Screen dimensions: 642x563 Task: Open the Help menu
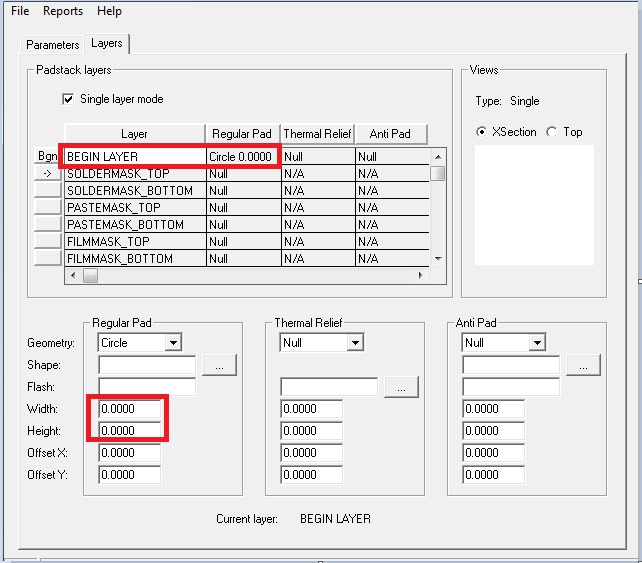click(x=109, y=11)
